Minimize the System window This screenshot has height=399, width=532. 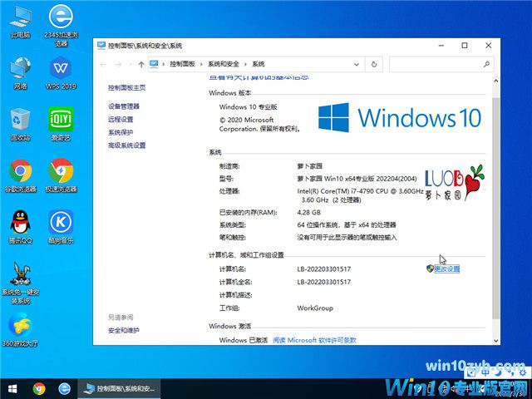tap(441, 46)
